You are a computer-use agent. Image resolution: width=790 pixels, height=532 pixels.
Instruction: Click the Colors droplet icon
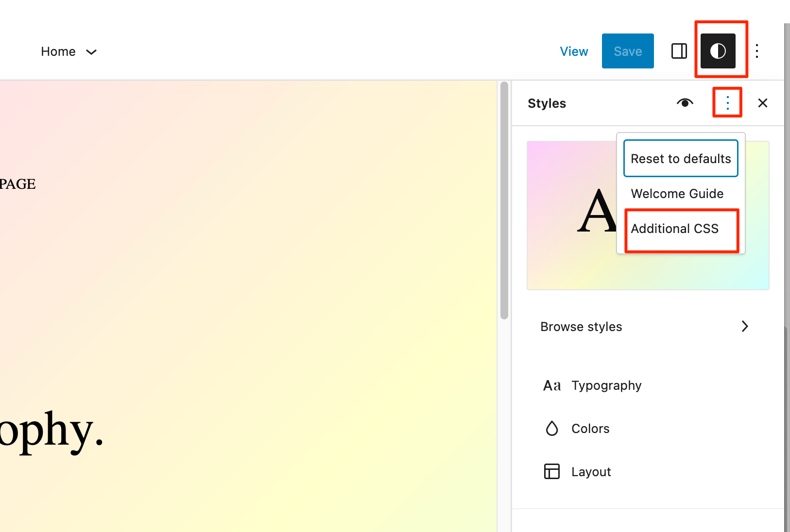(x=552, y=429)
